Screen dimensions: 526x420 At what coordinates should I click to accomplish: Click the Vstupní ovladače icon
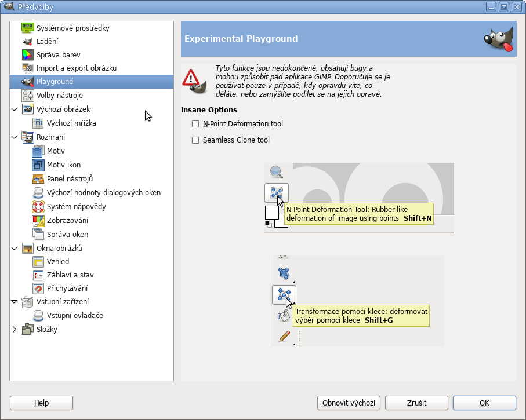pyautogui.click(x=38, y=315)
